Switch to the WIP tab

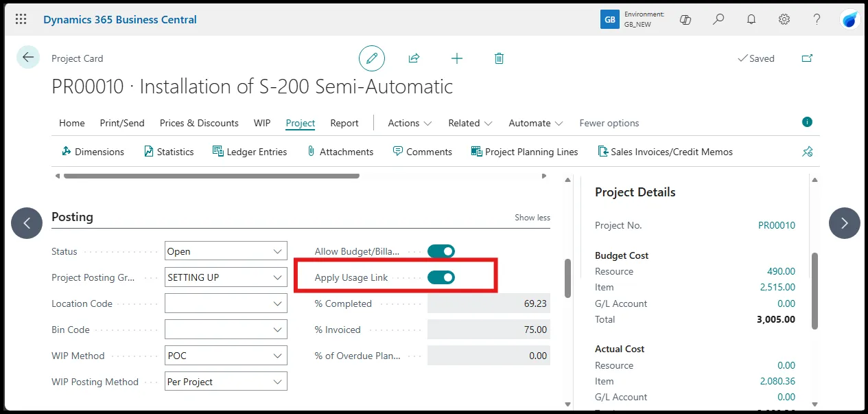pyautogui.click(x=262, y=123)
